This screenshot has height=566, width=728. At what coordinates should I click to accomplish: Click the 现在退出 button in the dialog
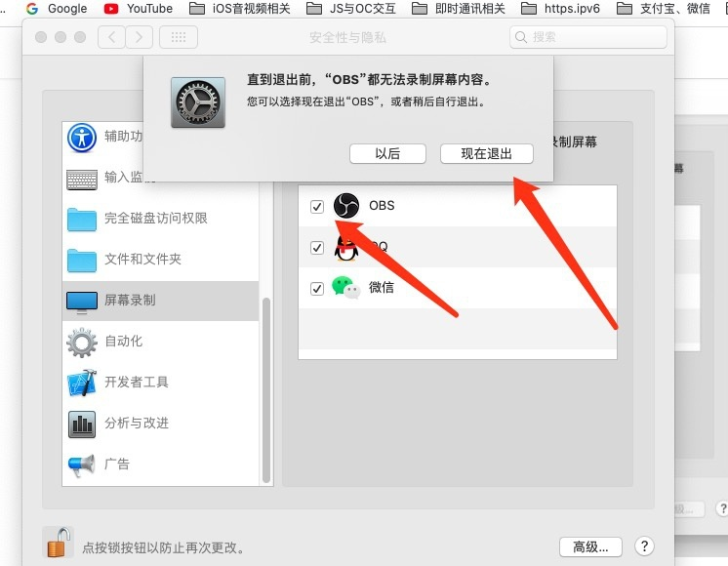point(486,153)
